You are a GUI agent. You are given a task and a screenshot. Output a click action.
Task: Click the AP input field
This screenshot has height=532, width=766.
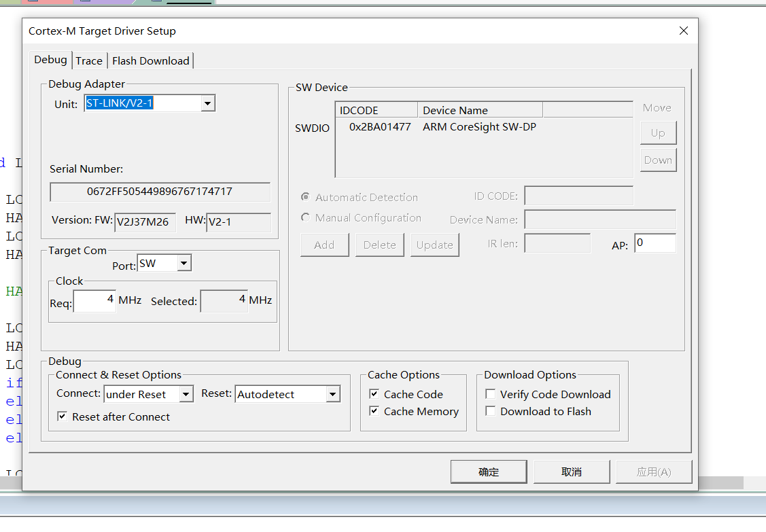(x=655, y=243)
